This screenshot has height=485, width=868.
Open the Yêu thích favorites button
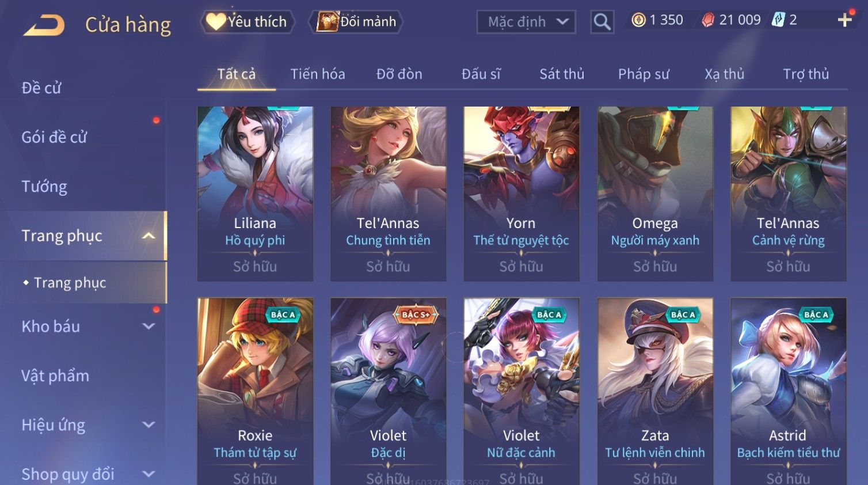[x=248, y=22]
